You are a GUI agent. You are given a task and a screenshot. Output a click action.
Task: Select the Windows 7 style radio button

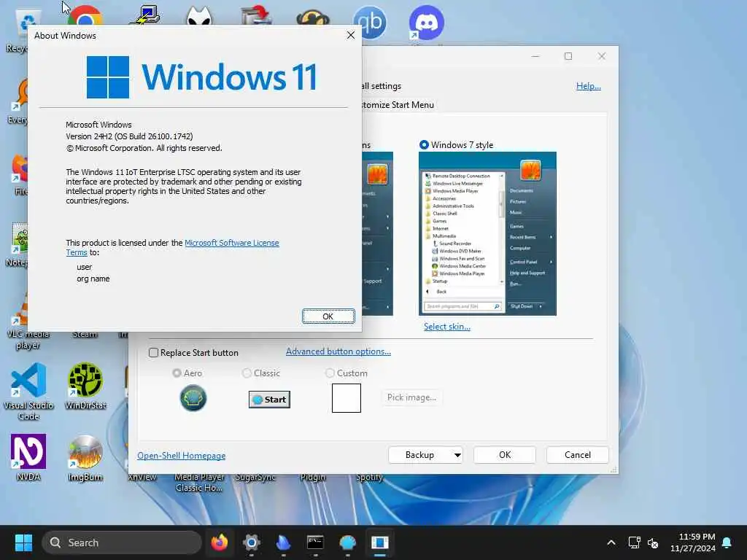[x=424, y=145]
